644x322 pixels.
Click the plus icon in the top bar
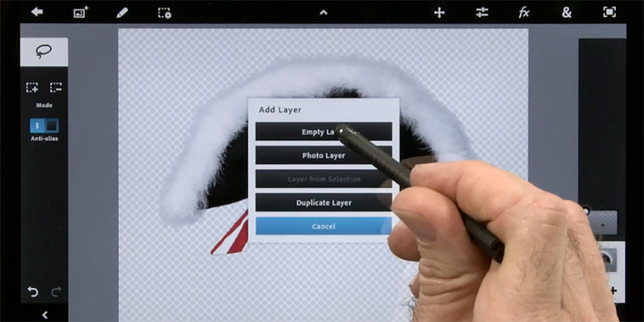pyautogui.click(x=439, y=13)
